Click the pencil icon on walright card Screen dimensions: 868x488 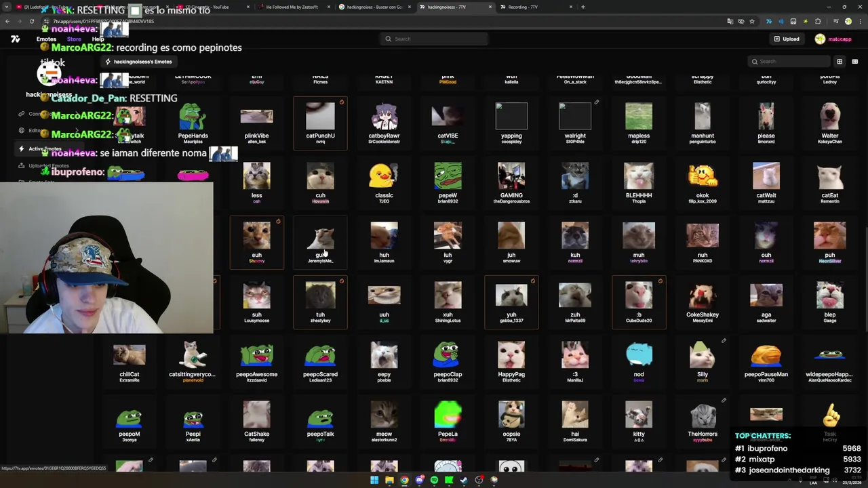(597, 102)
